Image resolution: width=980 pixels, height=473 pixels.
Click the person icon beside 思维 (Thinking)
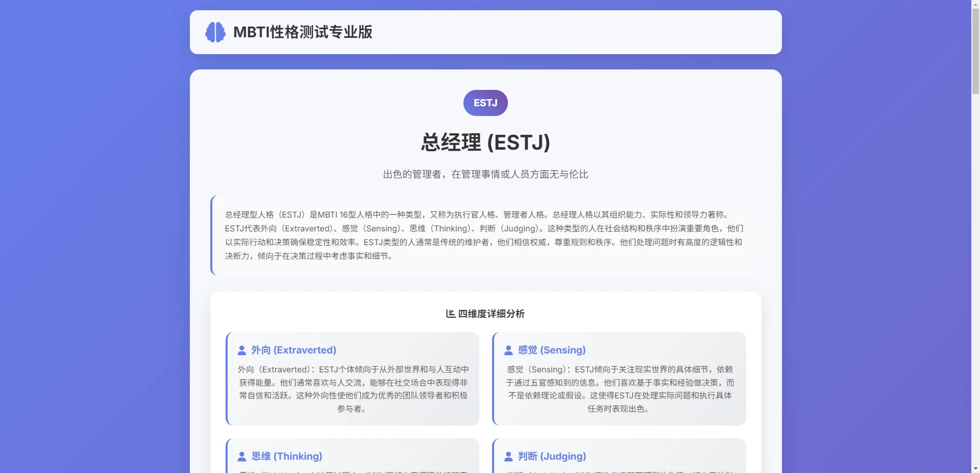click(242, 457)
